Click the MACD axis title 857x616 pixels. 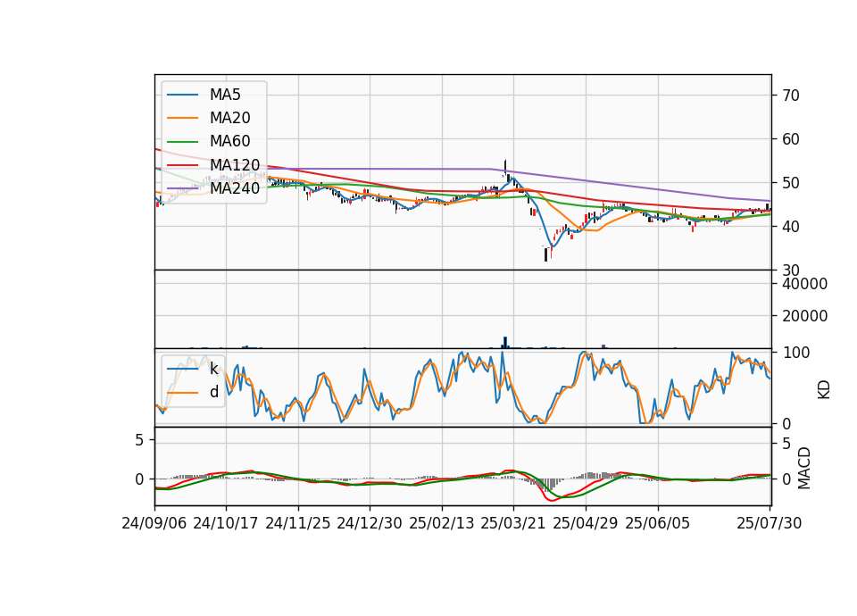click(x=804, y=468)
